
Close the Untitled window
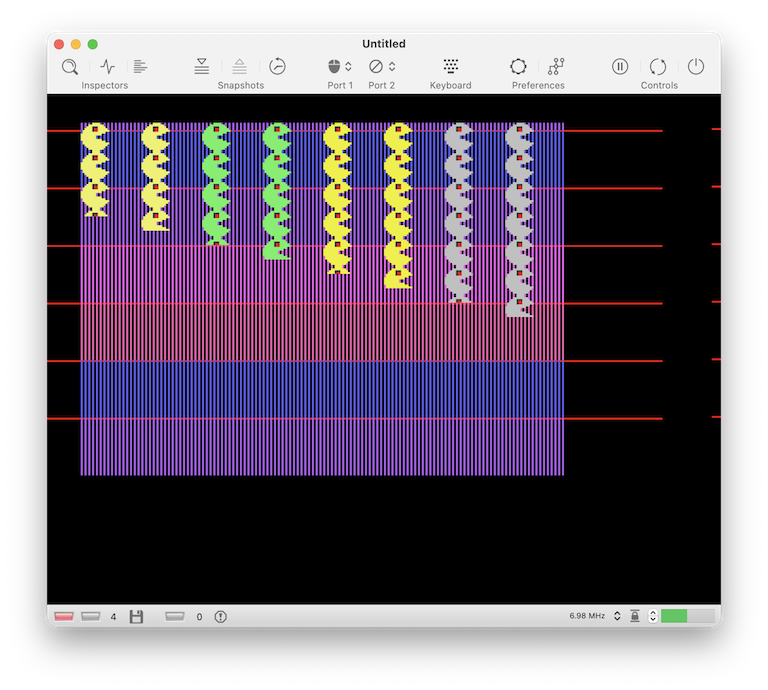(x=59, y=44)
